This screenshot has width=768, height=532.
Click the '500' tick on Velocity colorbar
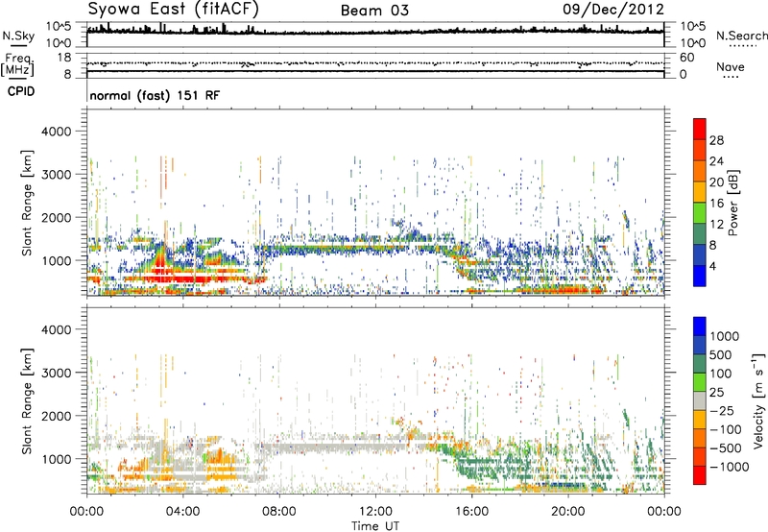click(x=721, y=355)
